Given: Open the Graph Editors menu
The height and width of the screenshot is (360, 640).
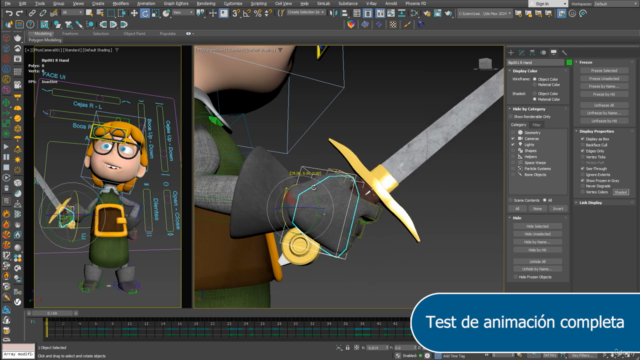Looking at the screenshot, I should click(x=176, y=4).
